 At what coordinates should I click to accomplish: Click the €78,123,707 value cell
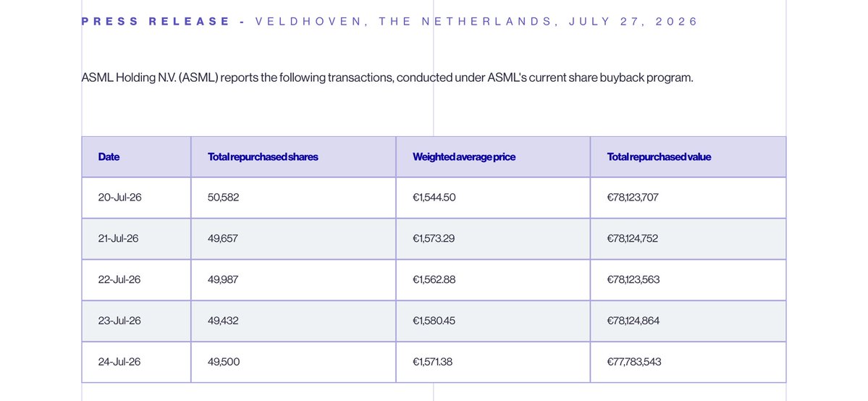688,198
